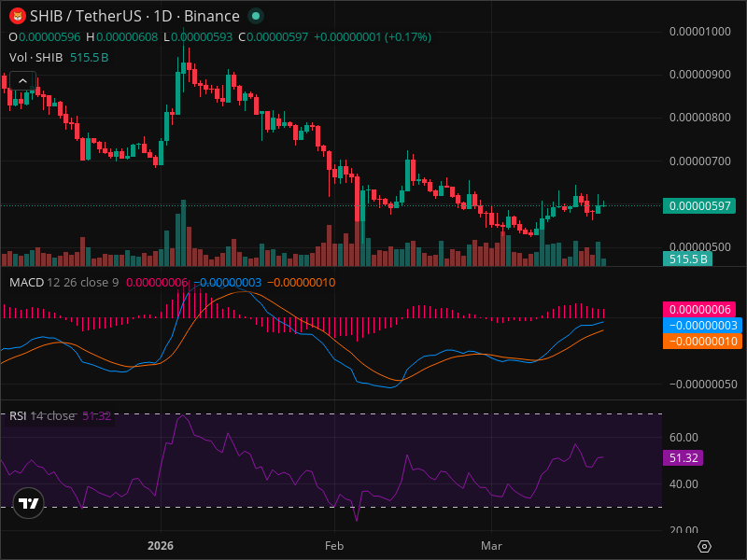Click the high price value H0.00000608

pyautogui.click(x=122, y=37)
